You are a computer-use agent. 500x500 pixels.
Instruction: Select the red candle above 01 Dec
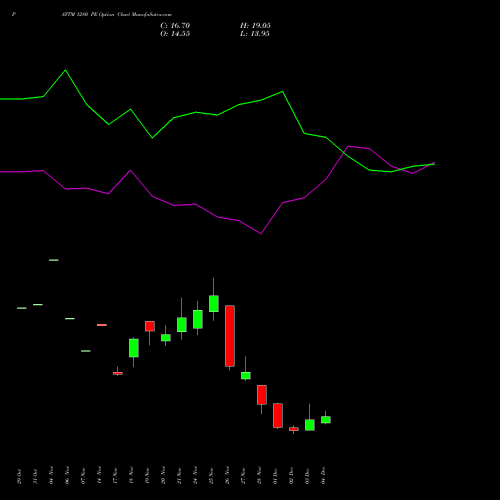tap(278, 415)
